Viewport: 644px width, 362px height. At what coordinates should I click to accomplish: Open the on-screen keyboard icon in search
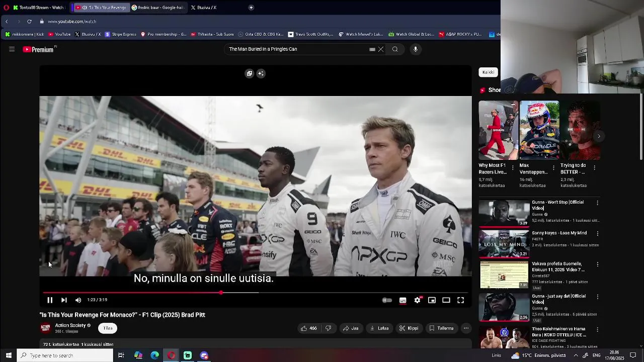click(x=372, y=49)
